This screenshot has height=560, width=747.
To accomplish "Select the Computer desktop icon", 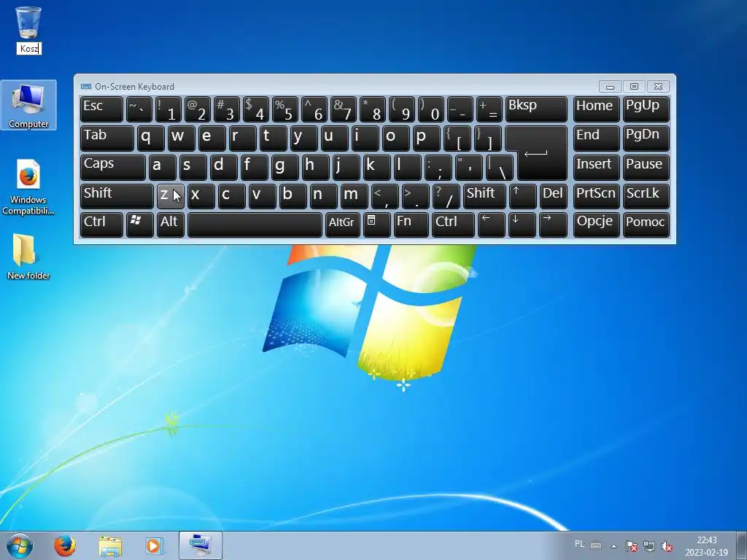I will pyautogui.click(x=28, y=105).
